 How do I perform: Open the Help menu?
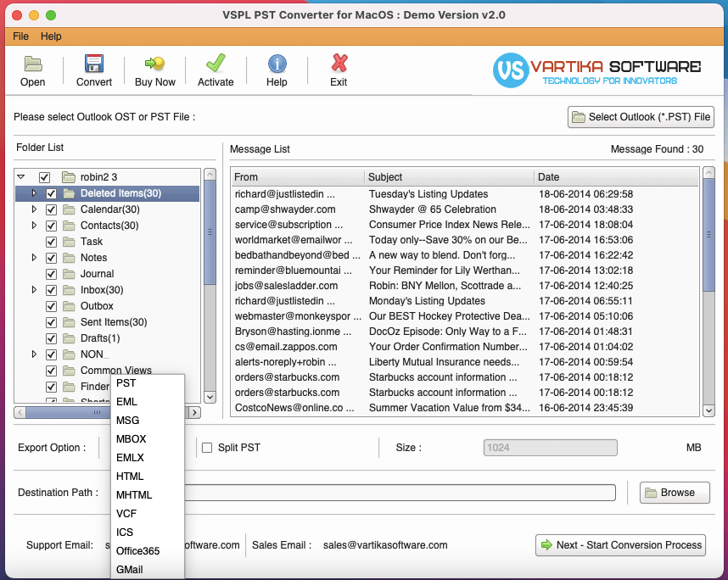pyautogui.click(x=51, y=36)
